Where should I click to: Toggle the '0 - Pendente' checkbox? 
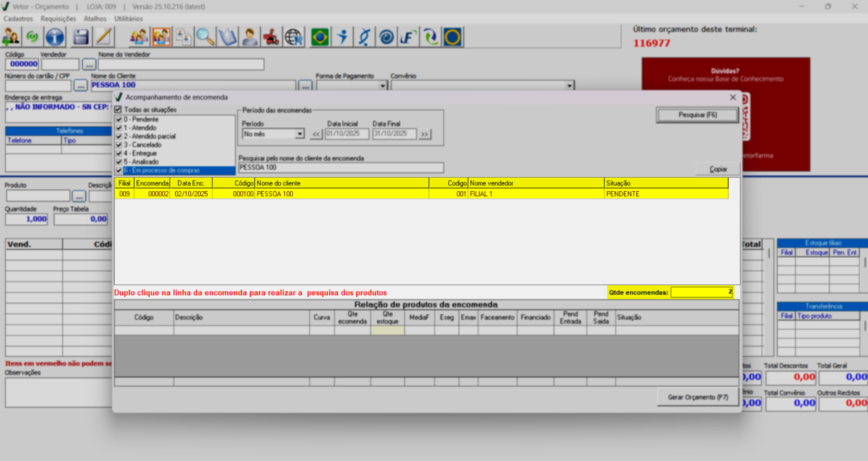point(119,120)
